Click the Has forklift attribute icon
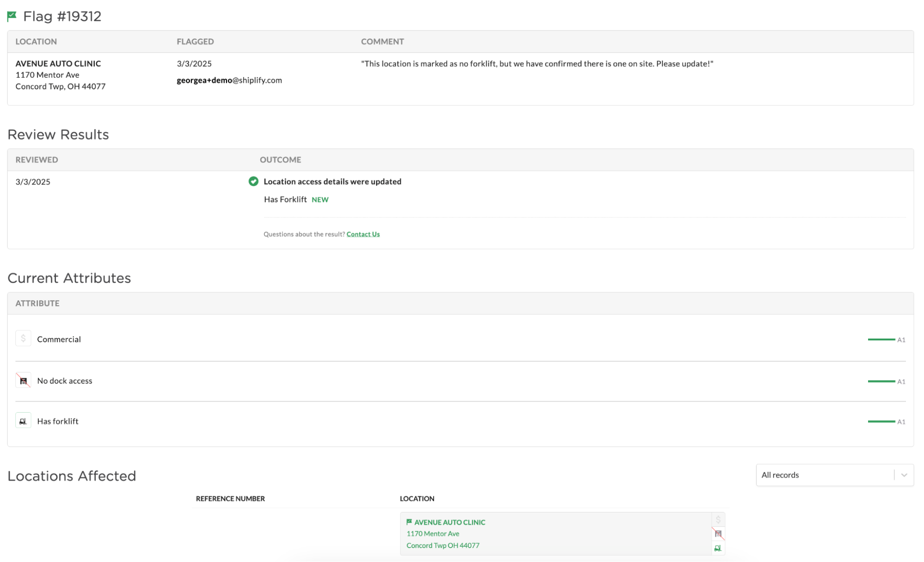This screenshot has width=924, height=562. click(23, 421)
